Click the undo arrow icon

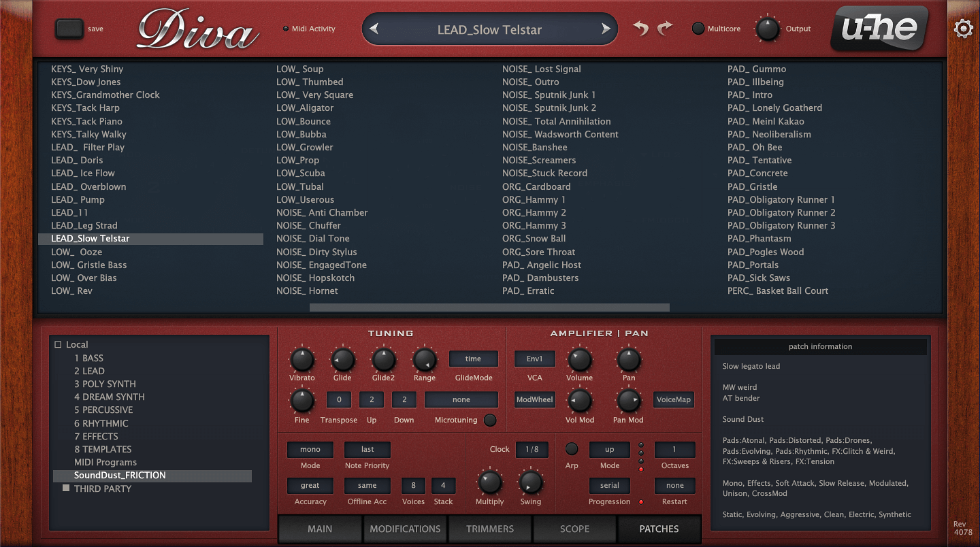[640, 28]
